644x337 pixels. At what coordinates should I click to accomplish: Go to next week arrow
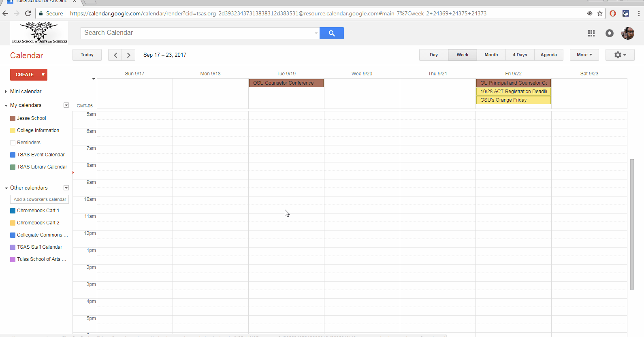point(128,55)
